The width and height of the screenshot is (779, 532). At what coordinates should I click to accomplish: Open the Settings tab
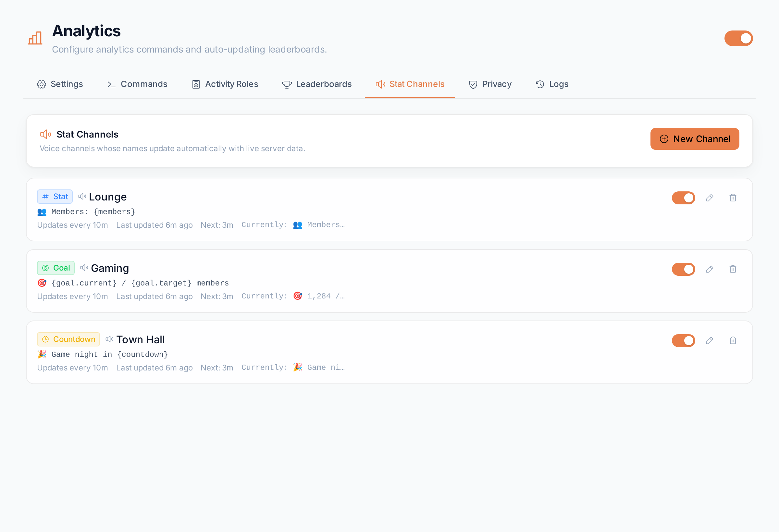(60, 84)
